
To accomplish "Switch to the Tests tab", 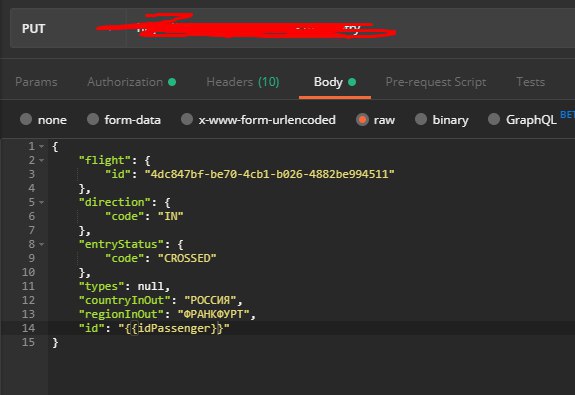I will coord(530,82).
